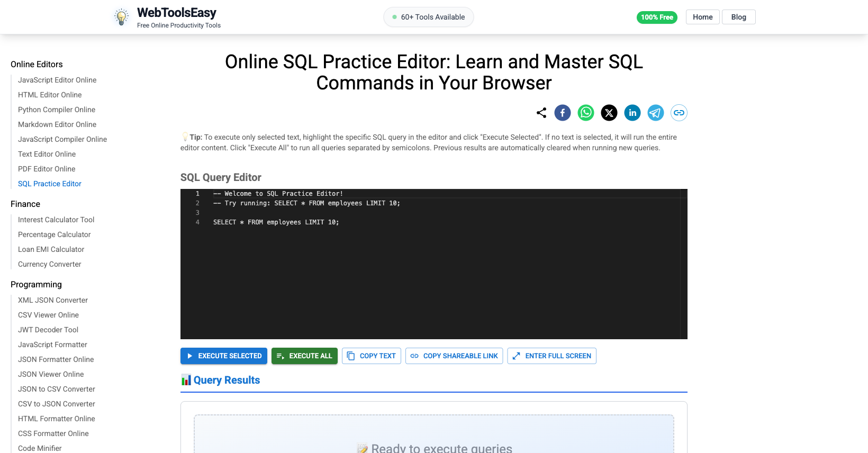Select SQL Practice Editor in sidebar
The image size is (868, 453).
[x=50, y=184]
